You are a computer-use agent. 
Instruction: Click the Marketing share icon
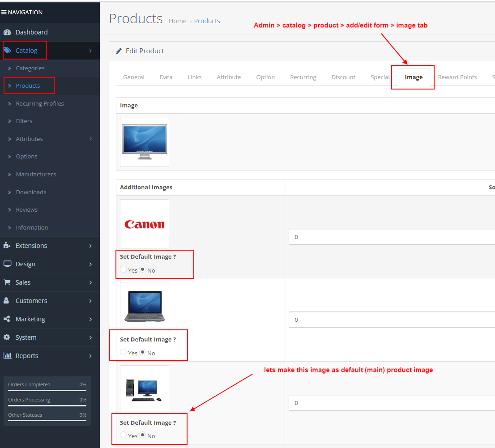[7, 319]
